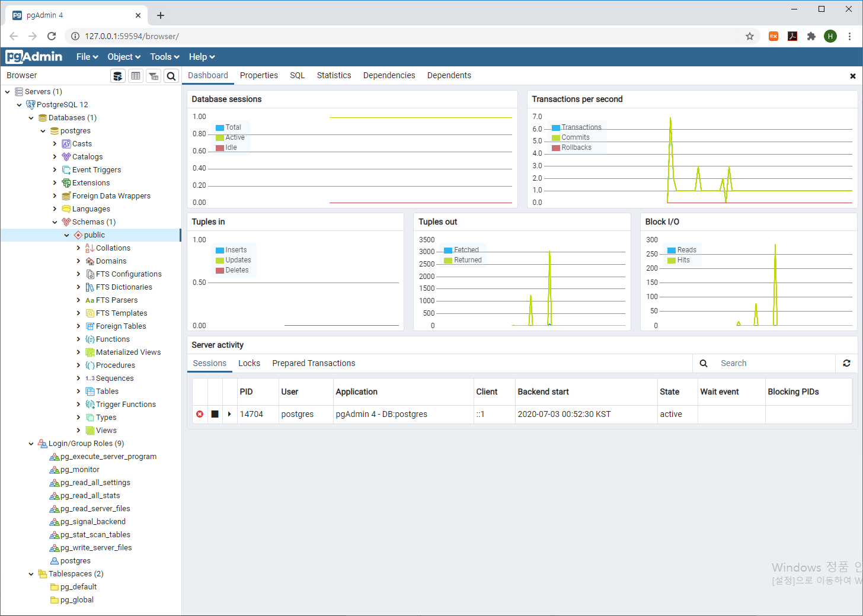Open a new browser tab

click(x=161, y=15)
